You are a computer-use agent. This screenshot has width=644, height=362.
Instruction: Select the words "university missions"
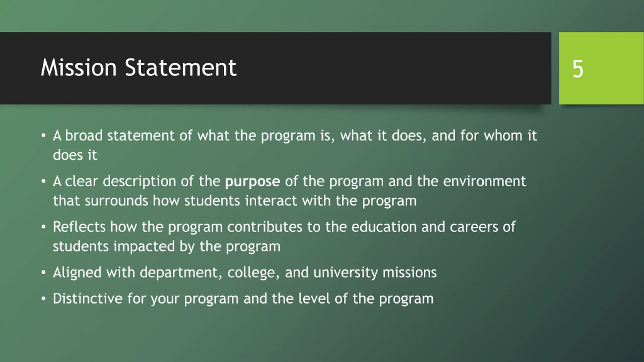tap(375, 273)
